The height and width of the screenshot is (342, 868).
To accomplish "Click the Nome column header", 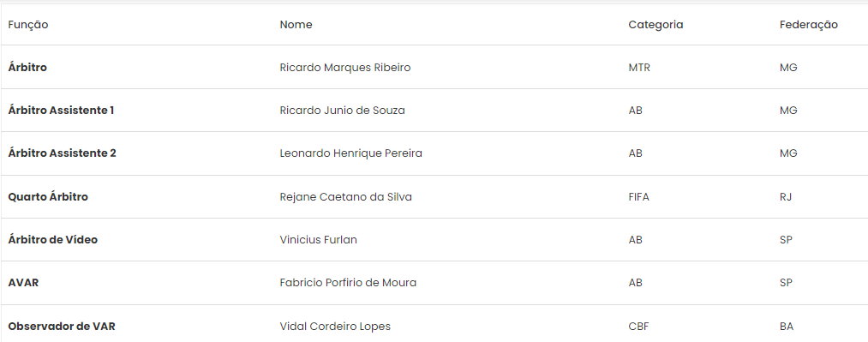I will point(296,25).
